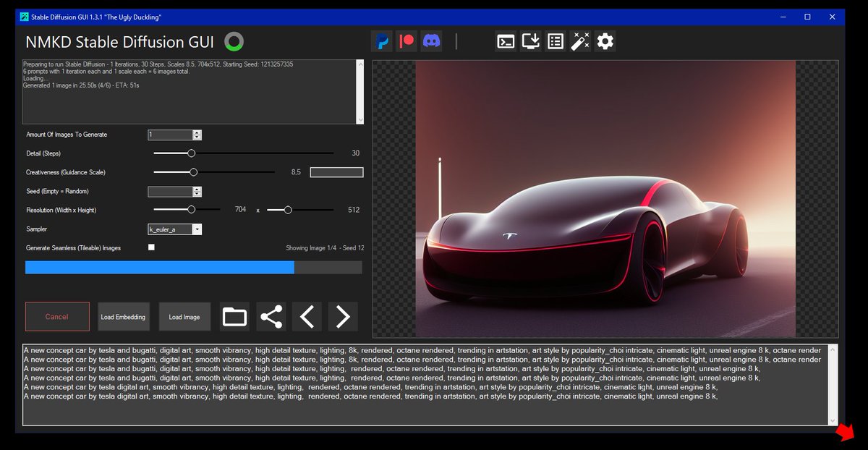Click the height value '512'
This screenshot has width=868, height=450.
(353, 210)
